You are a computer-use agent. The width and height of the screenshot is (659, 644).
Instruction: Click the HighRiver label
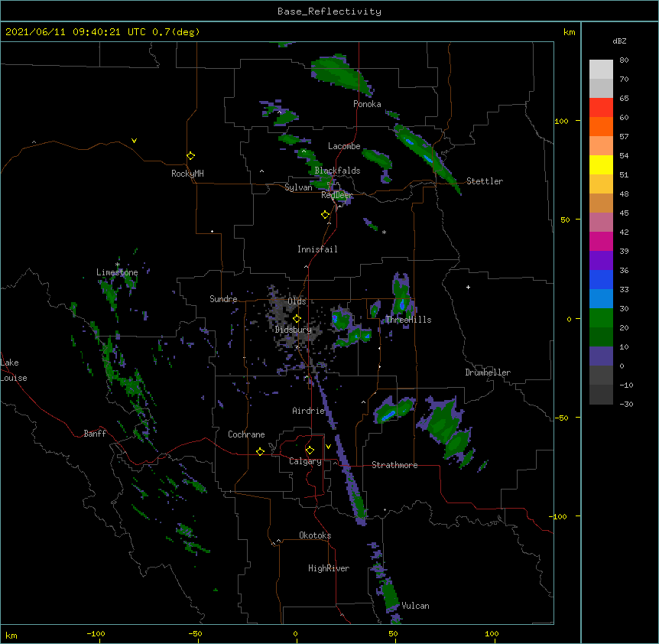(329, 568)
